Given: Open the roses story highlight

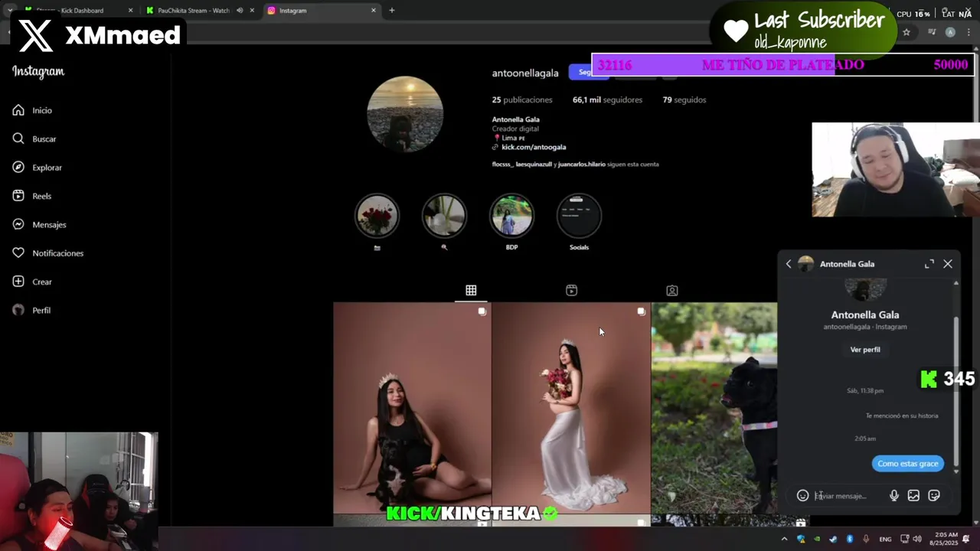Looking at the screenshot, I should pyautogui.click(x=377, y=216).
